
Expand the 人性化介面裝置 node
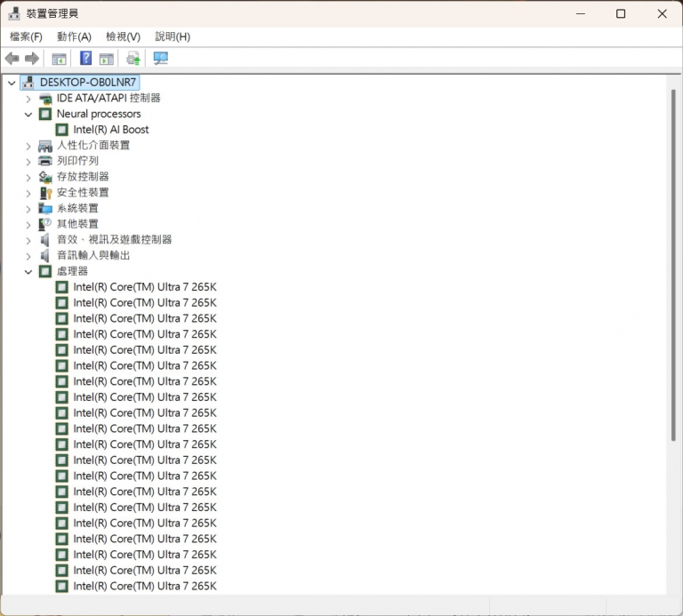(x=28, y=147)
